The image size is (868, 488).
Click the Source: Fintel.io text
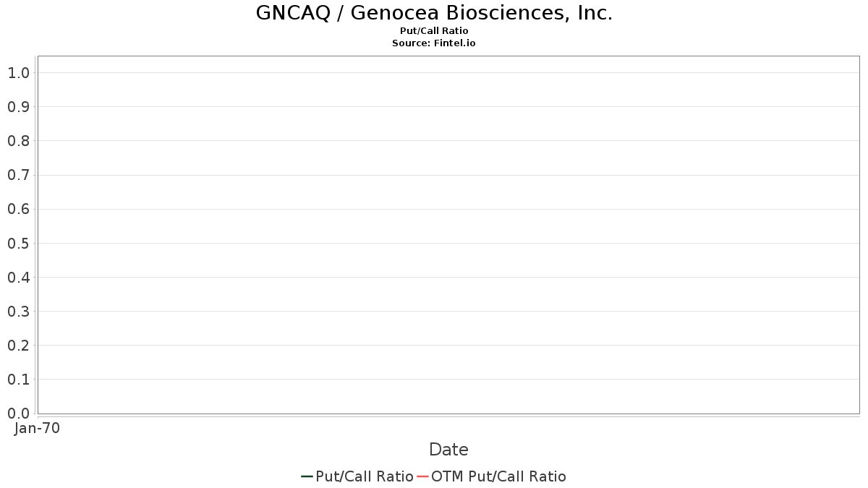pos(434,43)
